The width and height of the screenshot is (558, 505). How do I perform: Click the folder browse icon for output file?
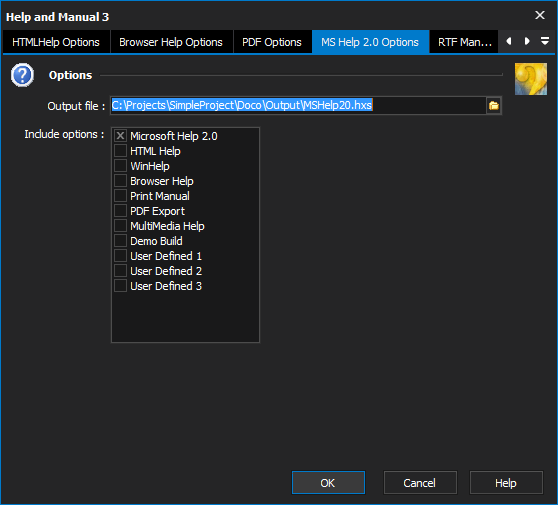494,105
